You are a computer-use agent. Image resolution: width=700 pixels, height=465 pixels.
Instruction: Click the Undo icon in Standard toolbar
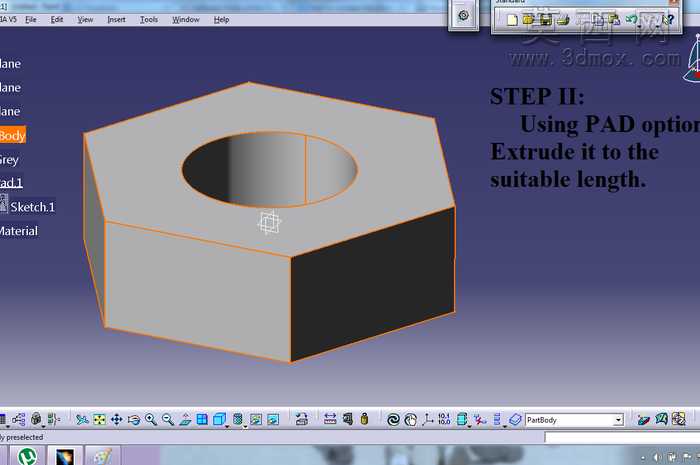pos(631,20)
